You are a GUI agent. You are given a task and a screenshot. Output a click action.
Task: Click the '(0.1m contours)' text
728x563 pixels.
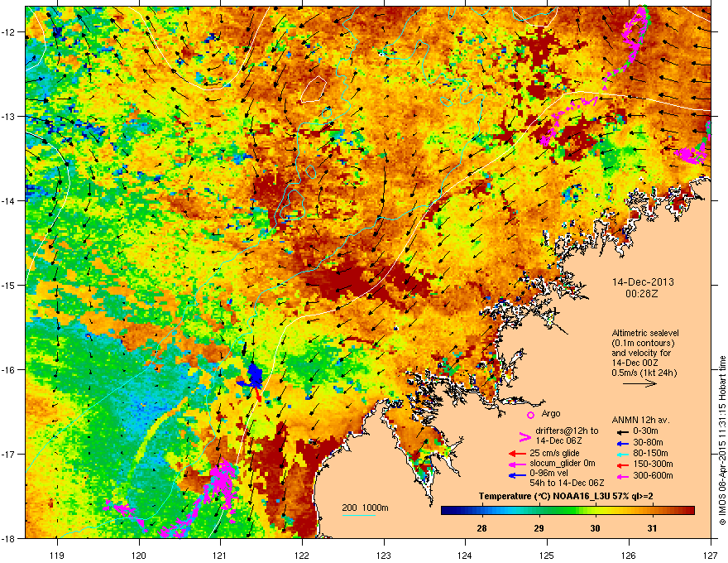(643, 344)
